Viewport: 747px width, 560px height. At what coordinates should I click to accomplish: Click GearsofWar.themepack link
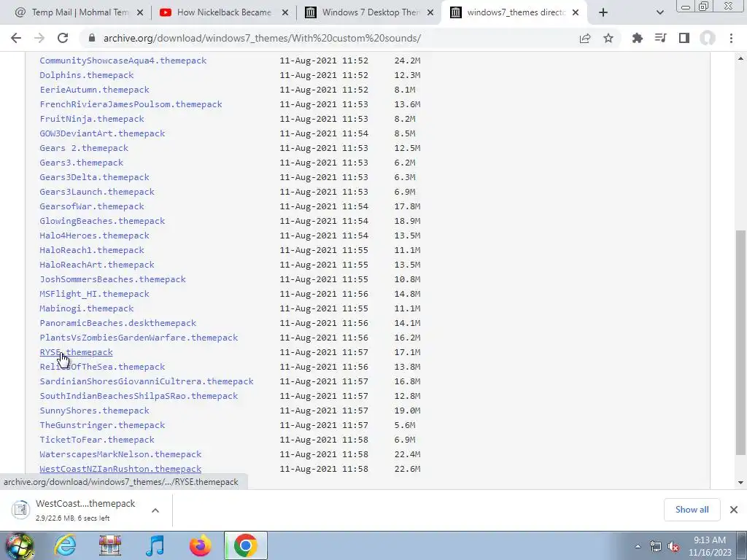pyautogui.click(x=92, y=206)
